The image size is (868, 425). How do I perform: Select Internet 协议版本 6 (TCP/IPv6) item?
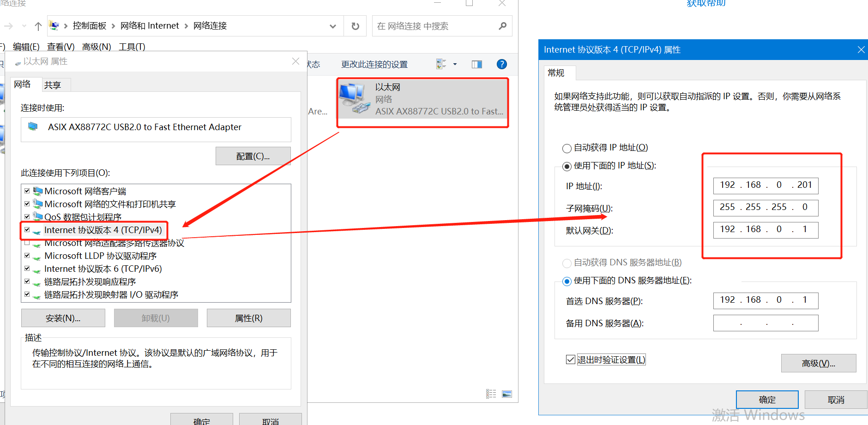click(103, 269)
